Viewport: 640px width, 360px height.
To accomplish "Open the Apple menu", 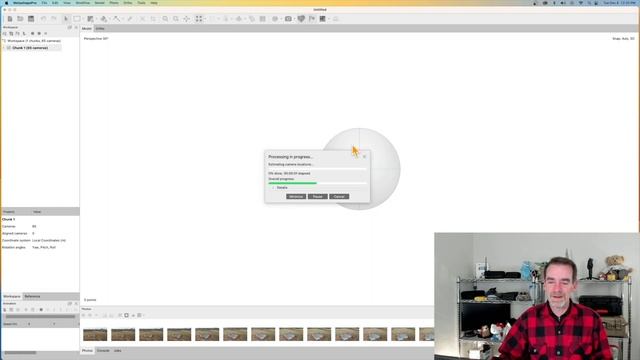I will (x=6, y=3).
